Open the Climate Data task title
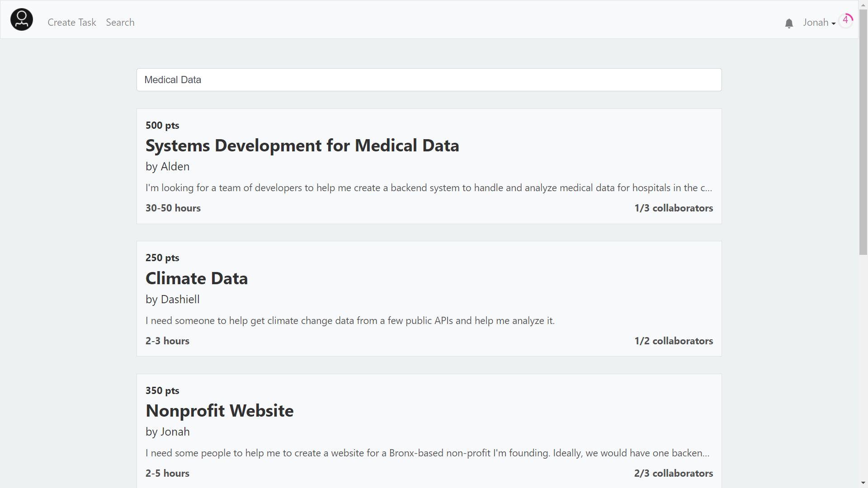The height and width of the screenshot is (488, 868). [197, 278]
